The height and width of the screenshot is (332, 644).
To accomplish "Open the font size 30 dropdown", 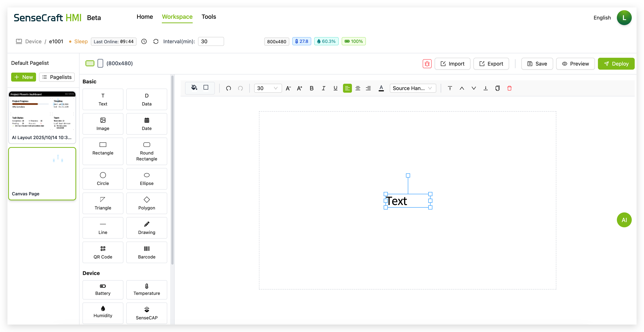I will click(268, 88).
